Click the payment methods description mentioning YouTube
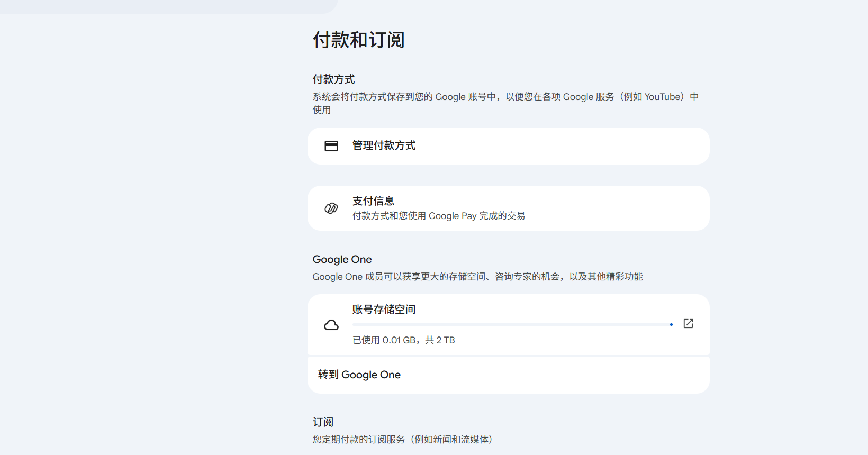This screenshot has width=868, height=455. pyautogui.click(x=505, y=97)
